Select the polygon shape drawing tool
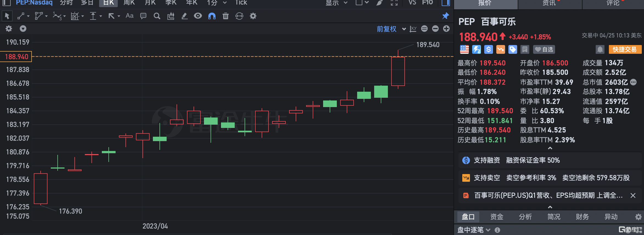 [x=39, y=16]
